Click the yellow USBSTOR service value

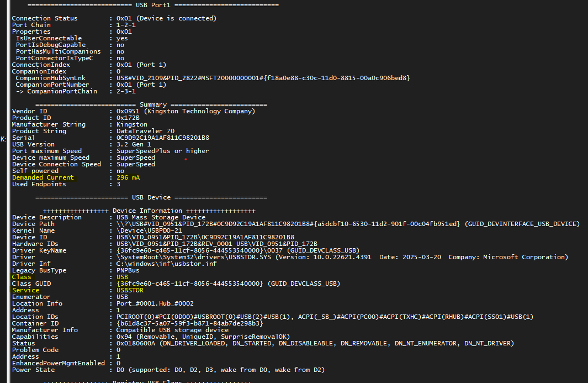[x=130, y=290]
